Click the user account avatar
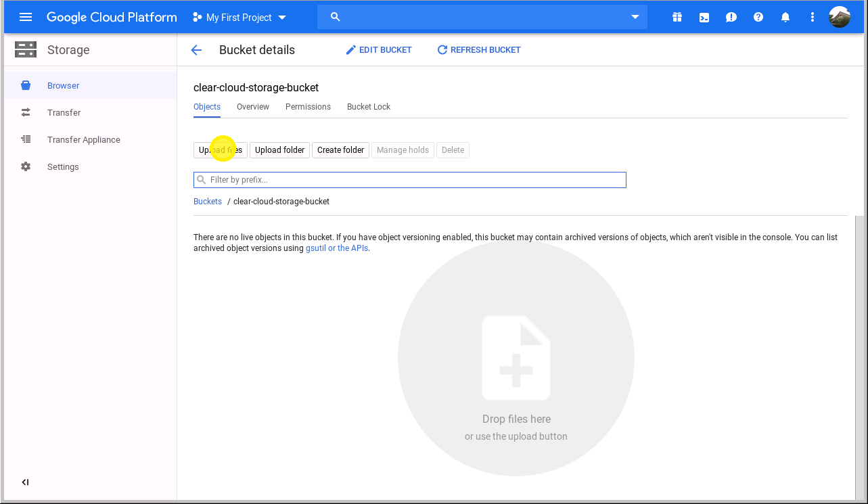This screenshot has width=868, height=504. tap(840, 17)
